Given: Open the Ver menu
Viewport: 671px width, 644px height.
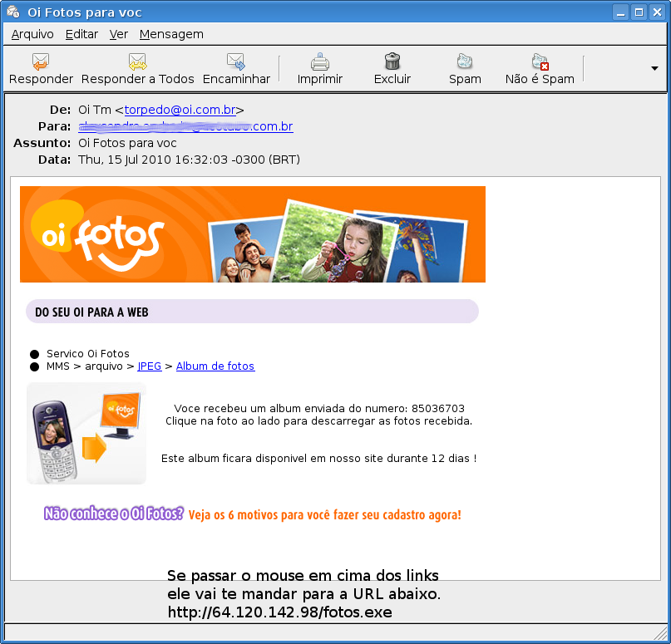Looking at the screenshot, I should tap(119, 34).
